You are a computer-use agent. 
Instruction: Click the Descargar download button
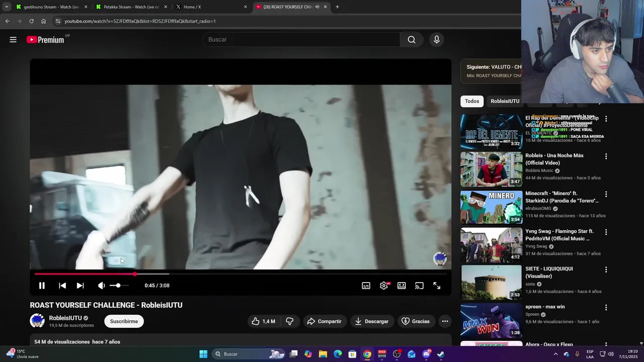pyautogui.click(x=372, y=321)
